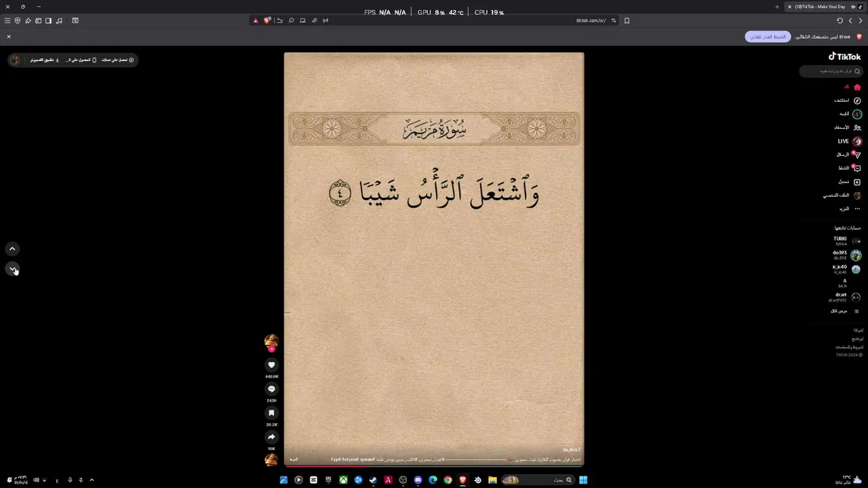The height and width of the screenshot is (488, 868).
Task: Open the Brave VPN shield toolbar icon
Action: coord(18,20)
